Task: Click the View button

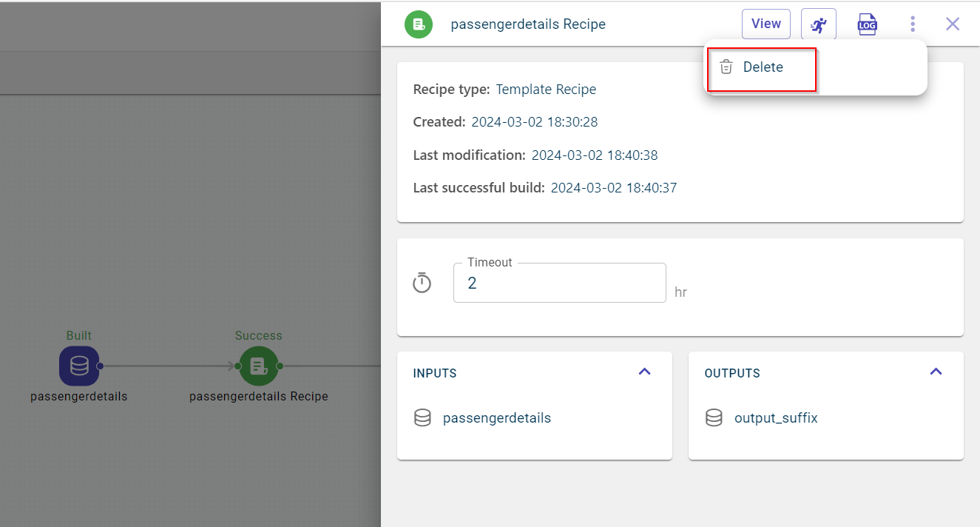Action: 766,24
